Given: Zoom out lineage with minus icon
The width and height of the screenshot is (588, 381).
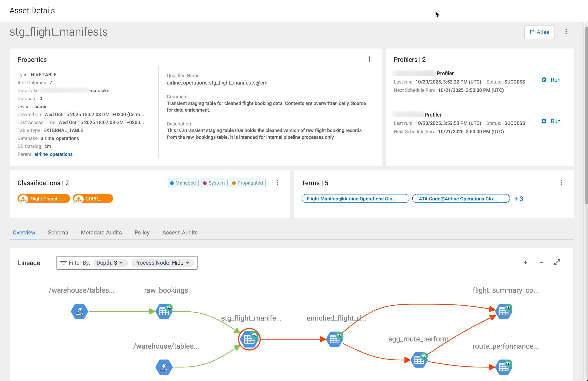Looking at the screenshot, I should click(541, 262).
